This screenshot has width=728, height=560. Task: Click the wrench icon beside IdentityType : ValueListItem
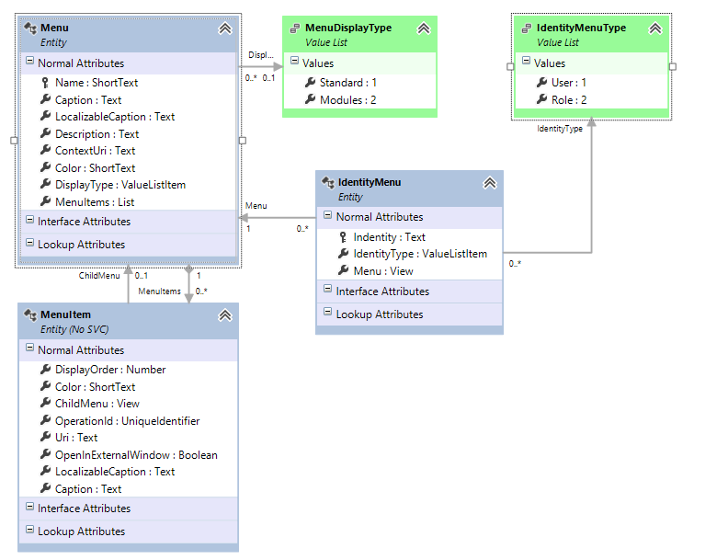pos(344,253)
